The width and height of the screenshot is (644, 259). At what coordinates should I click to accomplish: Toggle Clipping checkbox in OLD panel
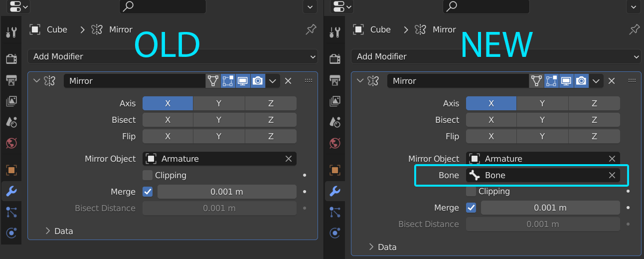click(x=147, y=175)
